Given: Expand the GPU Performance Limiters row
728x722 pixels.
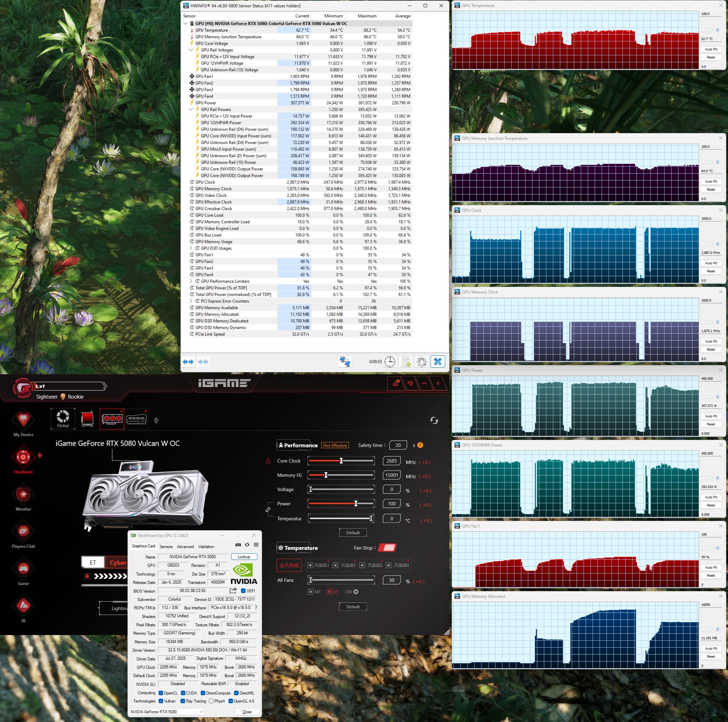Looking at the screenshot, I should click(x=191, y=281).
